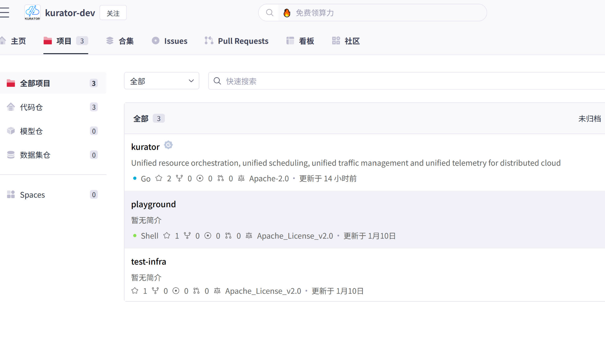Click the quick search magnifier icon

click(x=217, y=81)
